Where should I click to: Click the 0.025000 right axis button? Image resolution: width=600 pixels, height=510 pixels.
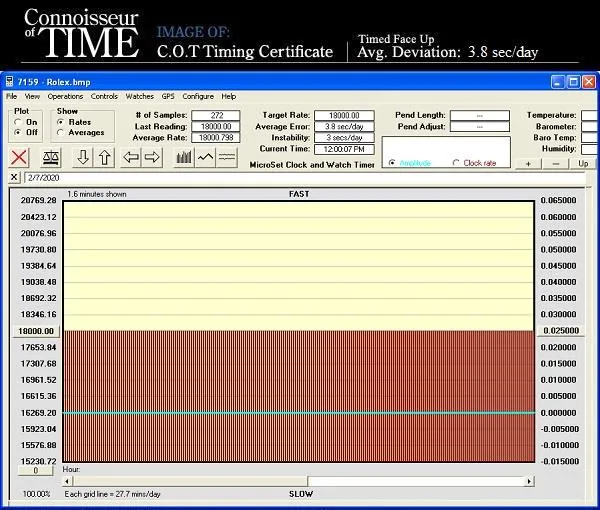[x=561, y=331]
